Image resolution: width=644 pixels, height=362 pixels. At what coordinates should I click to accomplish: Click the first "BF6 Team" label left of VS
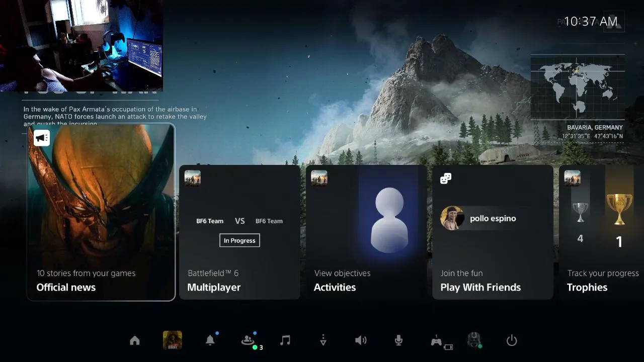(210, 221)
